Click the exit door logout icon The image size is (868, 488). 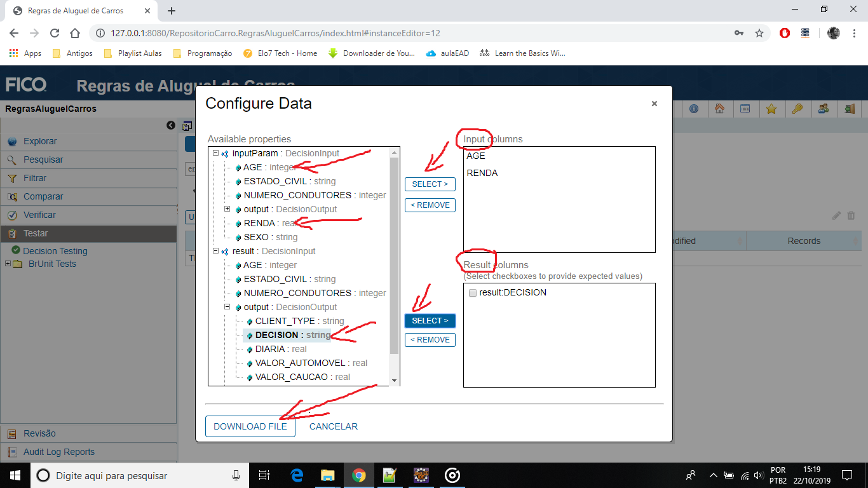click(x=849, y=109)
